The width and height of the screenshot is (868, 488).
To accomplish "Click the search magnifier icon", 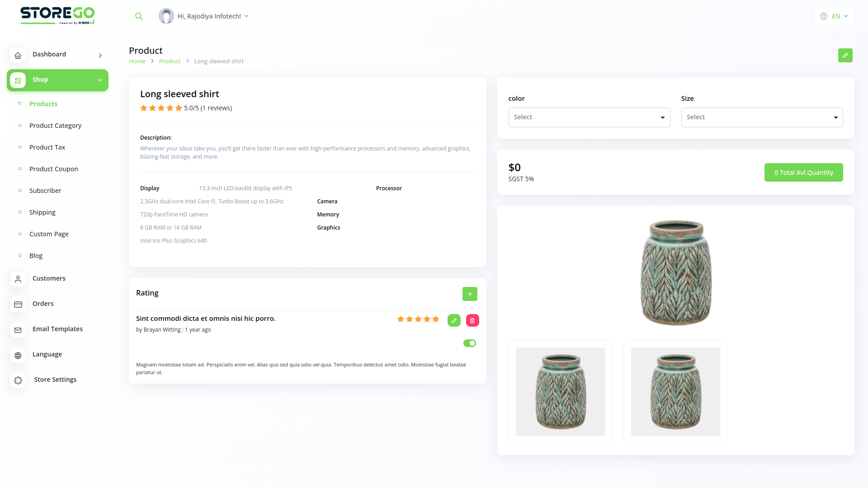I will [x=139, y=16].
